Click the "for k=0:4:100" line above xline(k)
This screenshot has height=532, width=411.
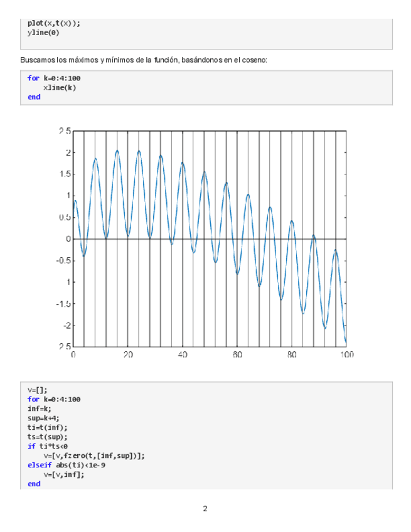click(53, 78)
